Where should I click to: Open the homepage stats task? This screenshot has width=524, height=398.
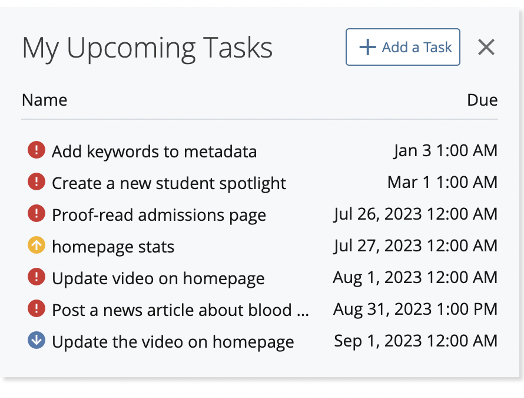113,247
